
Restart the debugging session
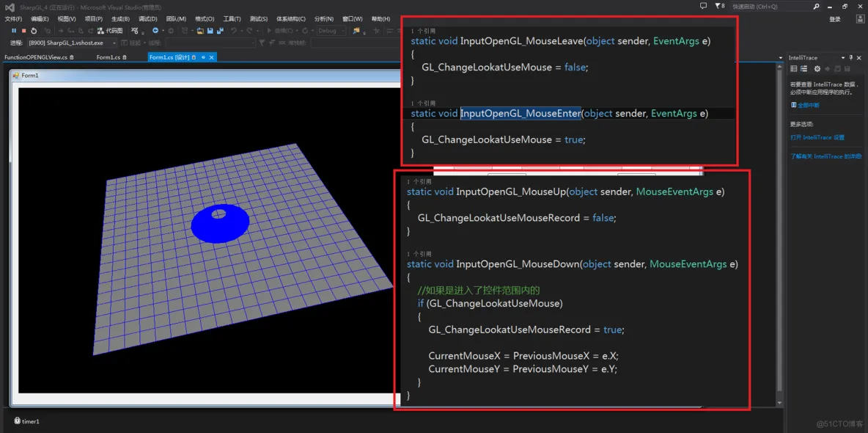click(34, 31)
